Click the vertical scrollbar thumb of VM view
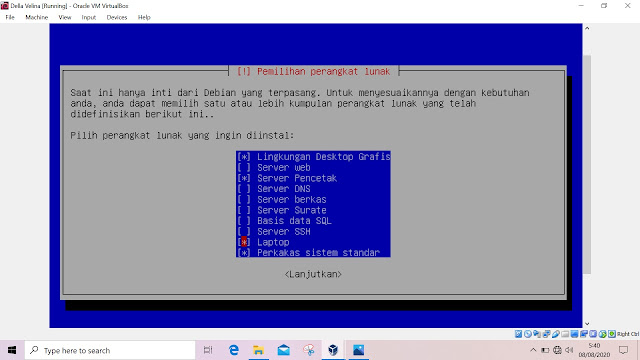Image resolution: width=640 pixels, height=360 pixels. click(587, 164)
